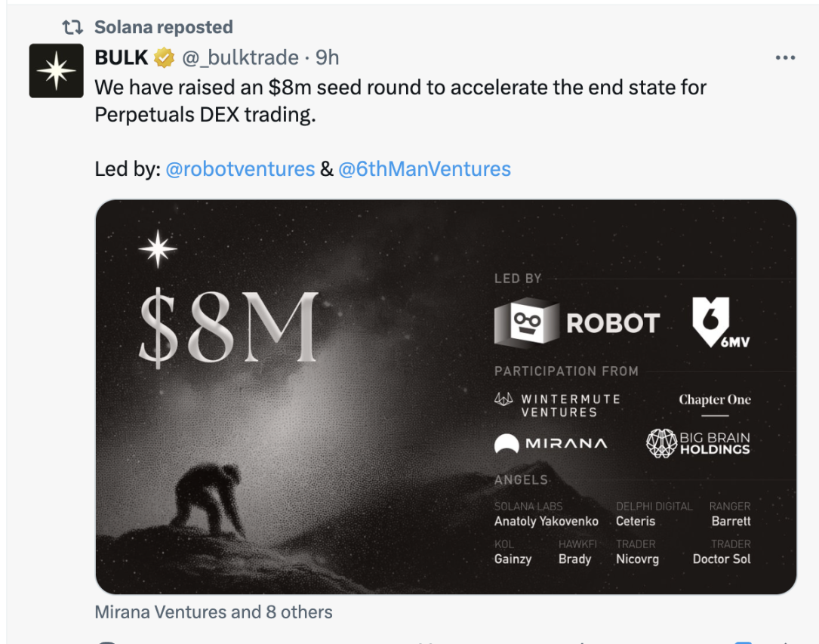
Task: Click the repost arrows icon above the tweet
Action: pos(72,28)
